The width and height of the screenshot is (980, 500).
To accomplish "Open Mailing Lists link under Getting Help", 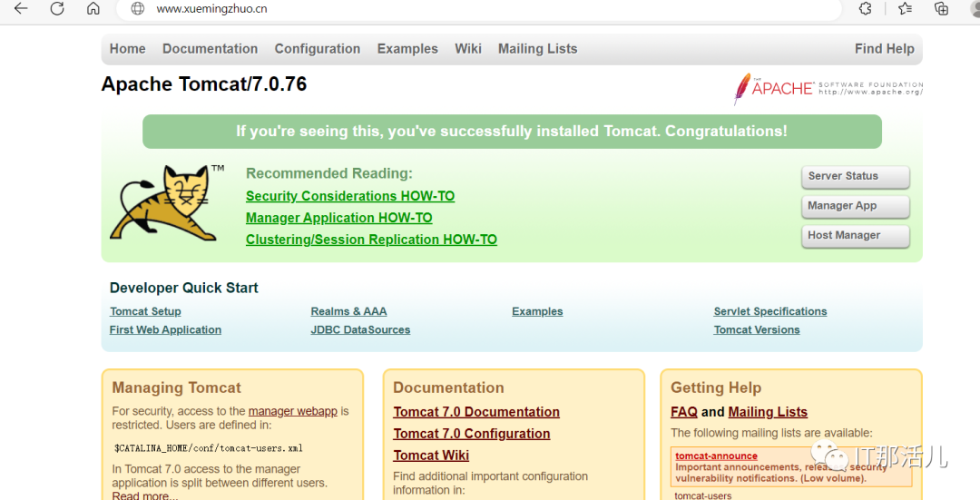I will (x=768, y=412).
